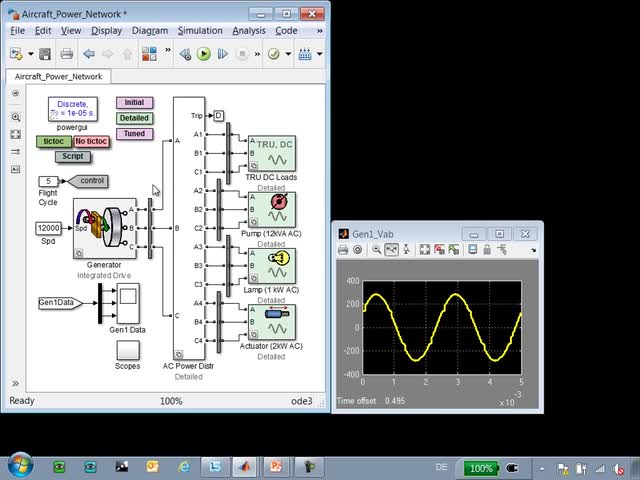
Task: Click the Tuned variant button
Action: click(134, 133)
